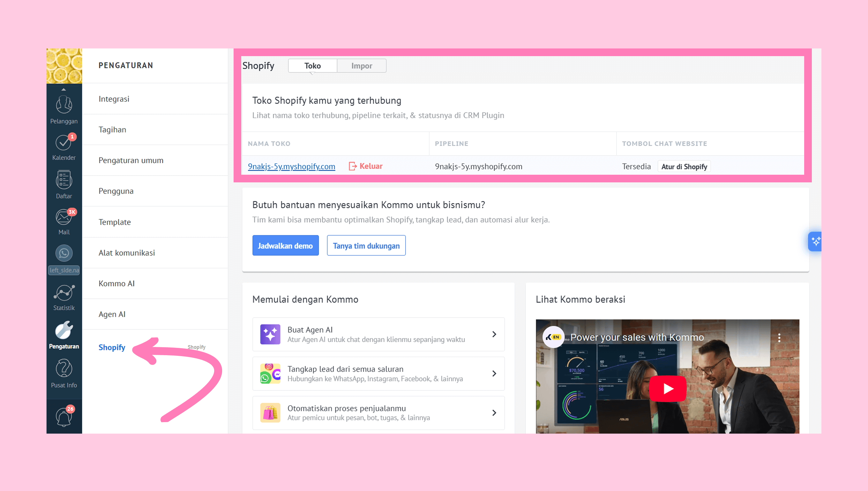Click the Keluar logout icon
The height and width of the screenshot is (491, 868).
tap(352, 166)
